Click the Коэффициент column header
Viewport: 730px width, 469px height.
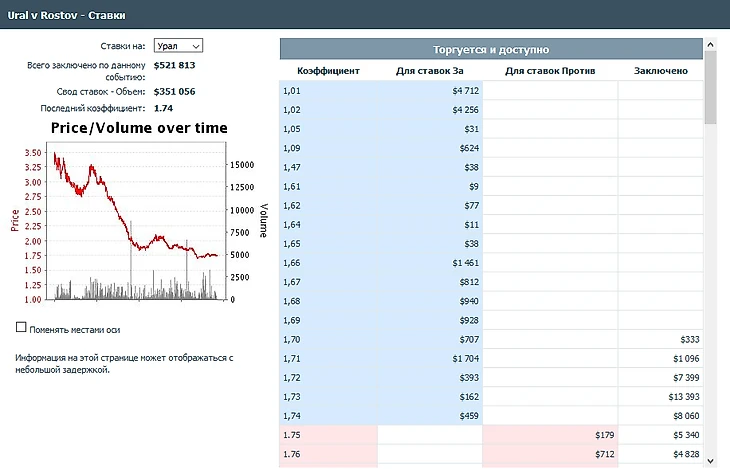pos(328,71)
